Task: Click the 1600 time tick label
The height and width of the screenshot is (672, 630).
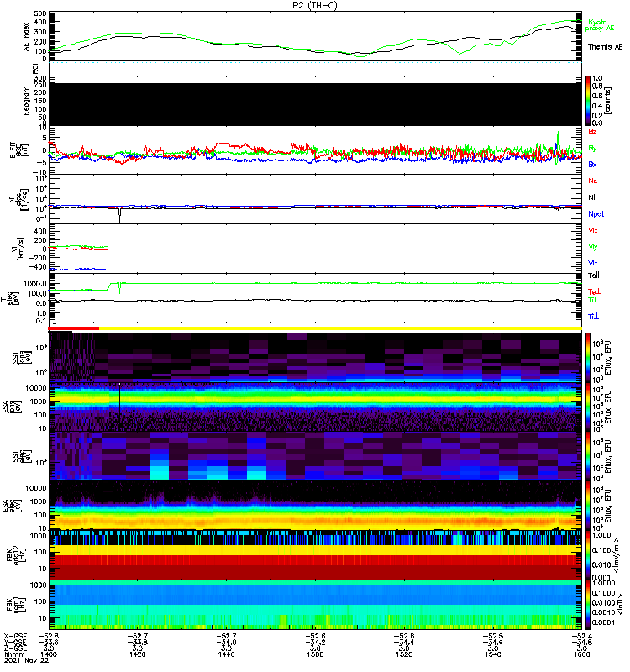Action: [x=582, y=654]
